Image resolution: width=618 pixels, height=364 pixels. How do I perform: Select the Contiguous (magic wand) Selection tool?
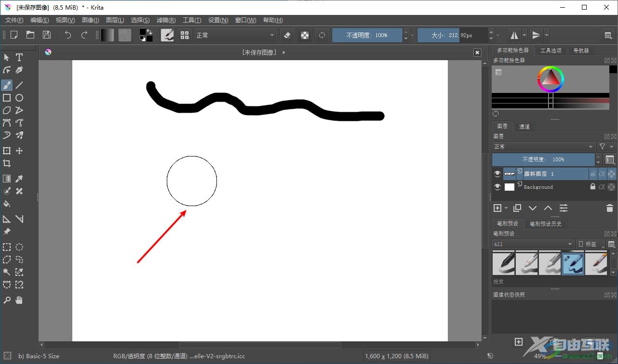(7, 272)
